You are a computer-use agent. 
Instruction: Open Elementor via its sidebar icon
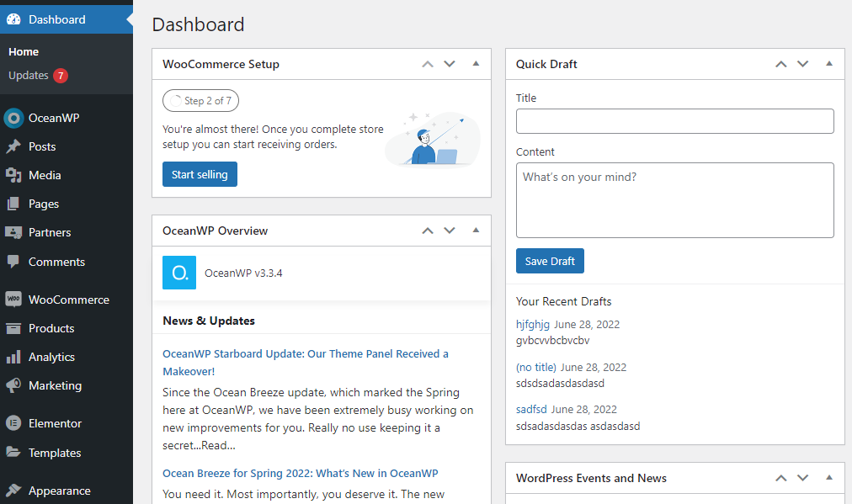coord(13,423)
